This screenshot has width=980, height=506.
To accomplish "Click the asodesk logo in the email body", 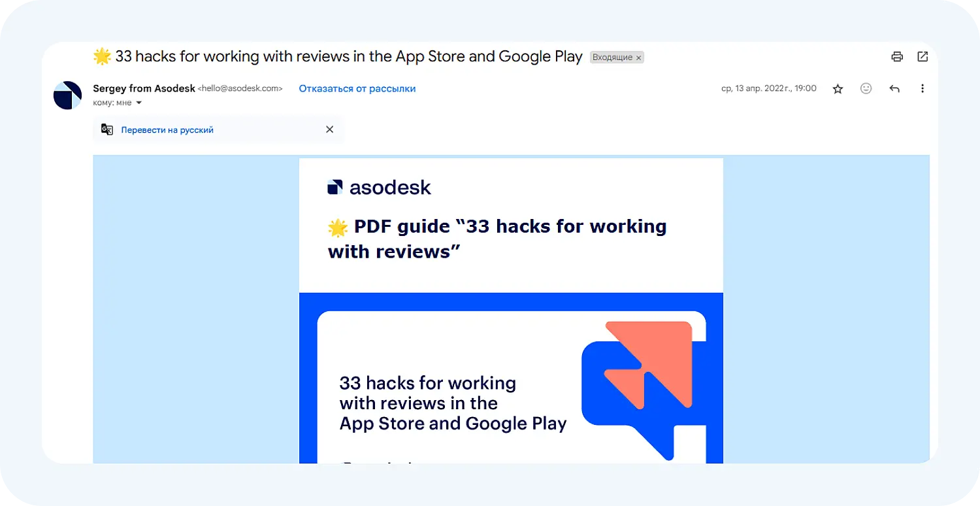I will click(379, 188).
